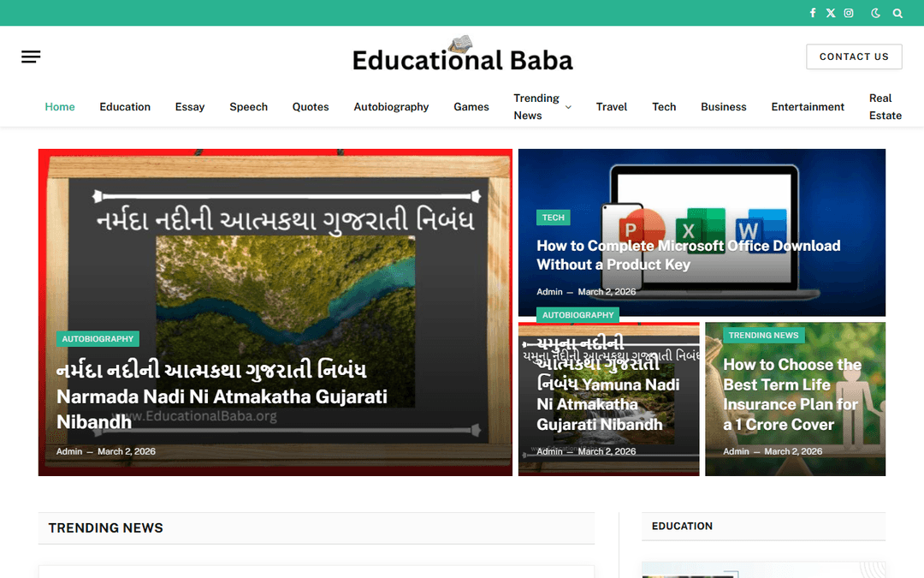
Task: Open Microsoft Office Download article title
Action: tap(688, 255)
